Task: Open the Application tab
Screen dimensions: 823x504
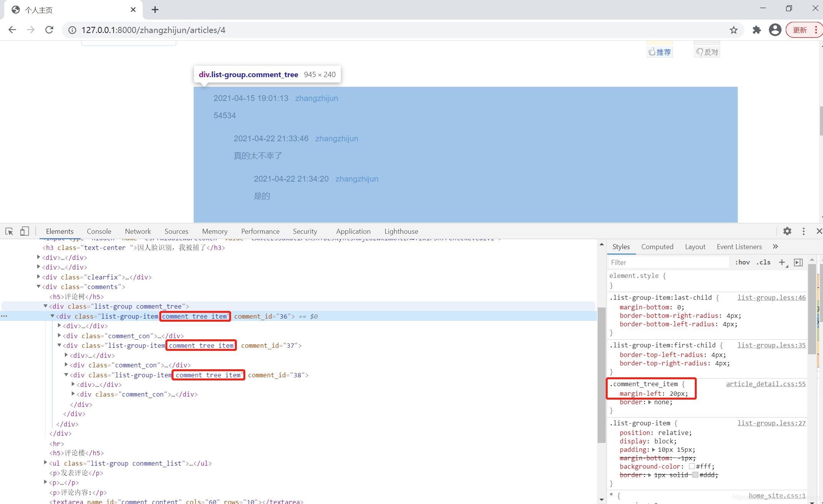Action: [x=353, y=231]
